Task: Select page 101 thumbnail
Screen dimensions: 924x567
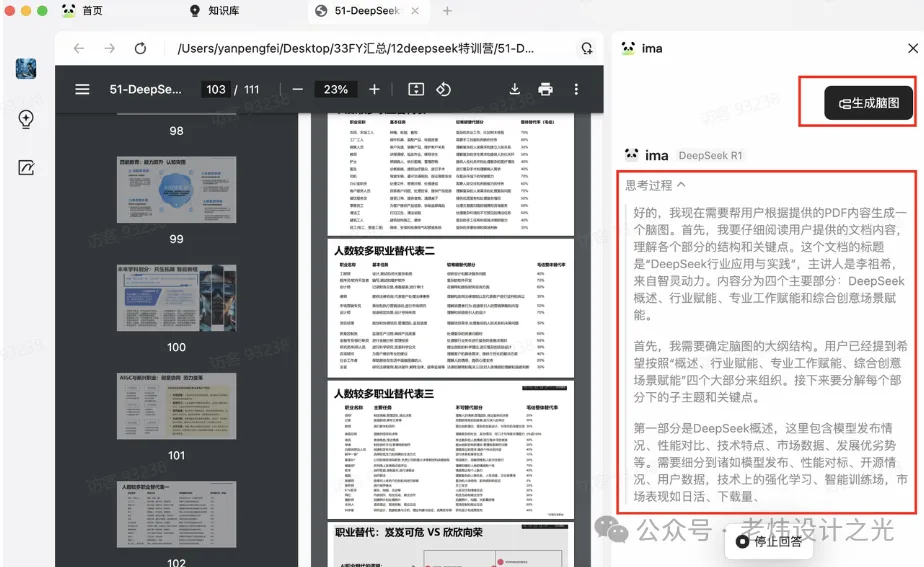Action: tap(176, 406)
